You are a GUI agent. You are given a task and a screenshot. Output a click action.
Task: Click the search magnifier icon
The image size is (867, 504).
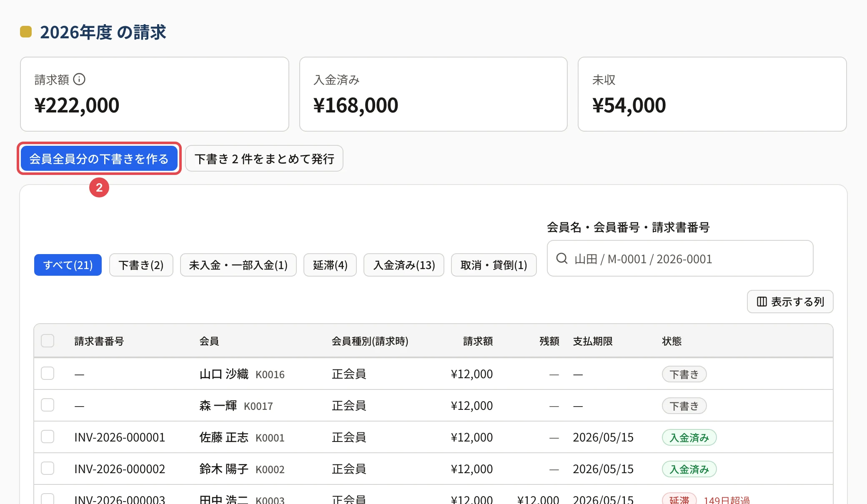coord(562,258)
